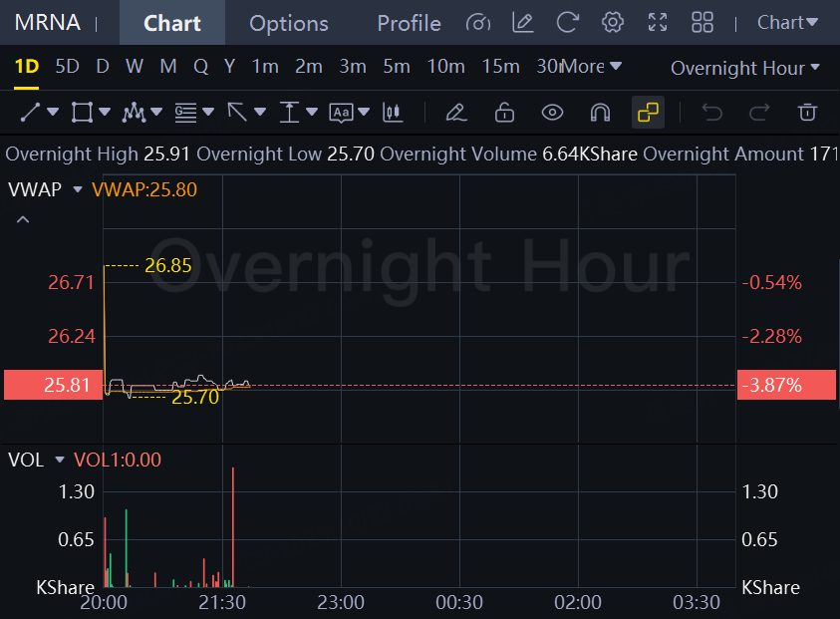Toggle the drawing lock icon

point(504,113)
